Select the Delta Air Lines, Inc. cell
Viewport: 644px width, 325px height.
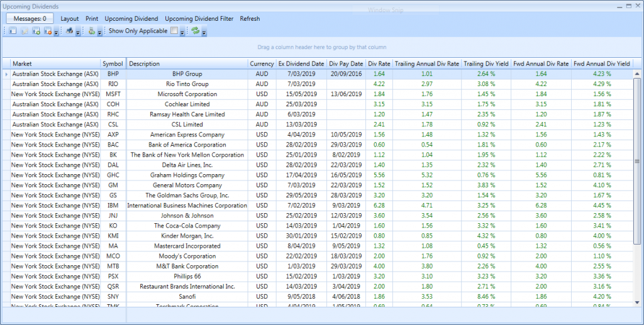187,165
